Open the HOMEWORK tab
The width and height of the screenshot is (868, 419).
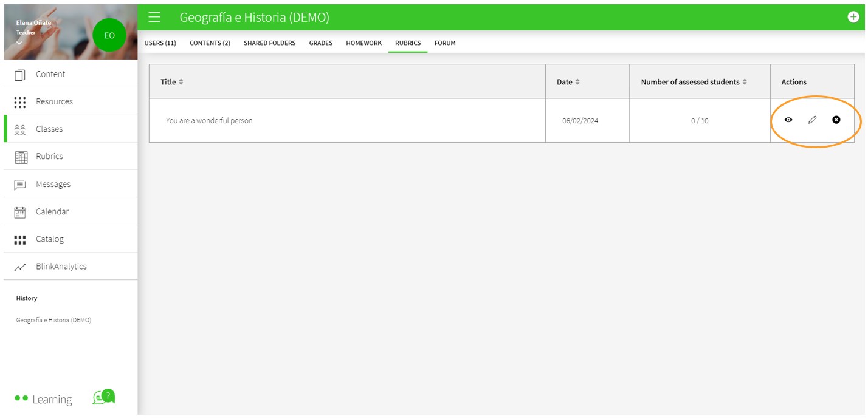364,43
